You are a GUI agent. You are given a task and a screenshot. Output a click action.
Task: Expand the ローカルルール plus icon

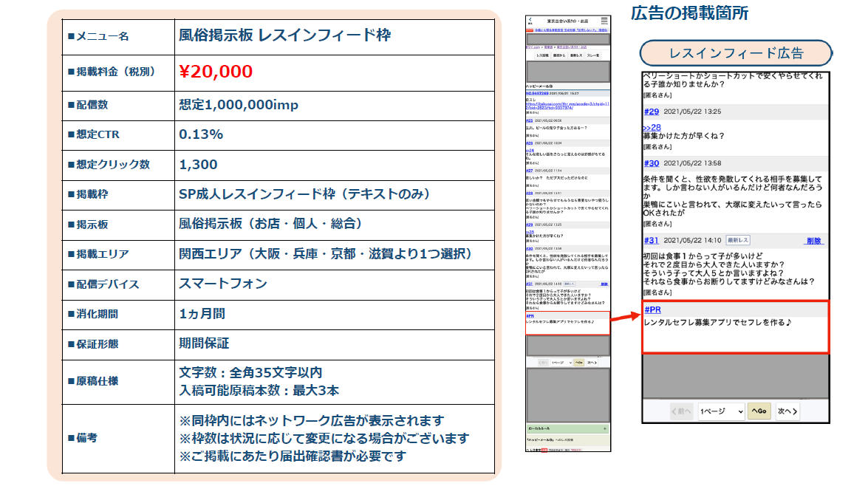pos(604,428)
